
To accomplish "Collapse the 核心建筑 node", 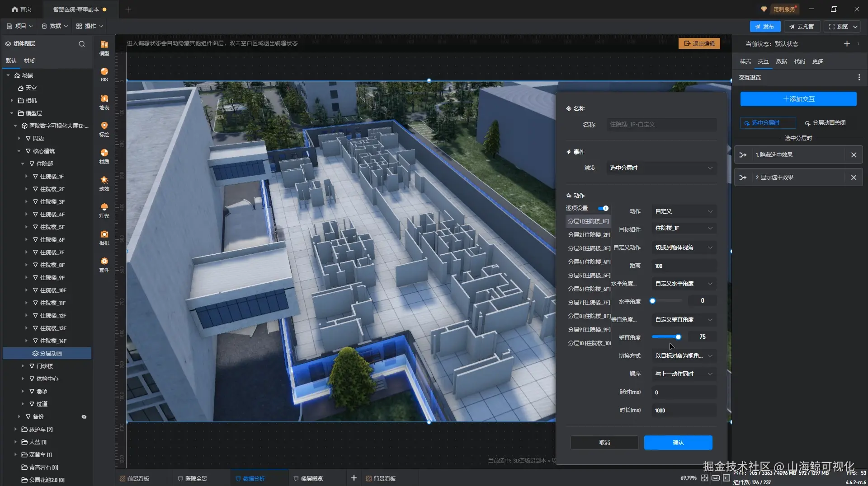I will point(19,151).
